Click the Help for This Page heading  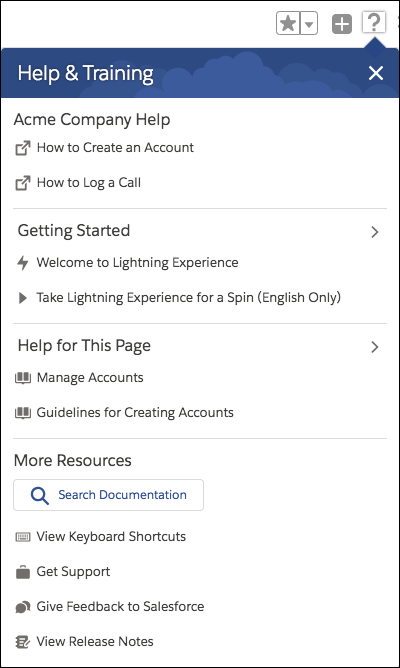point(84,346)
